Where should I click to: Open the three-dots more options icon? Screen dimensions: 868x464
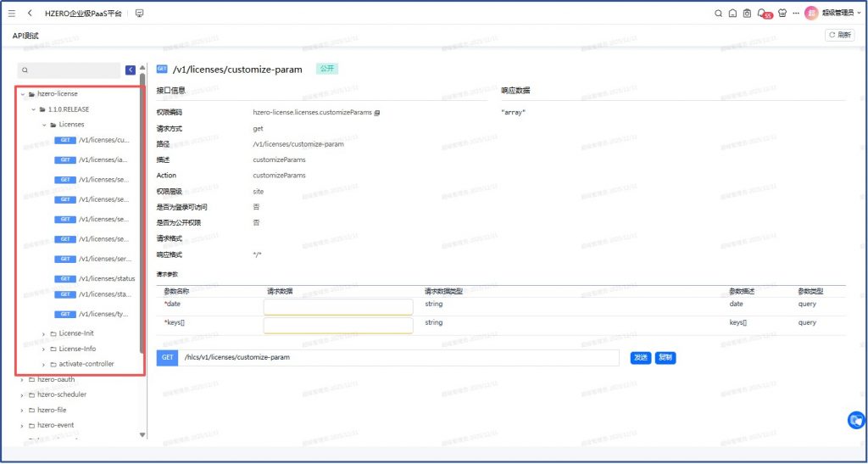click(x=796, y=14)
